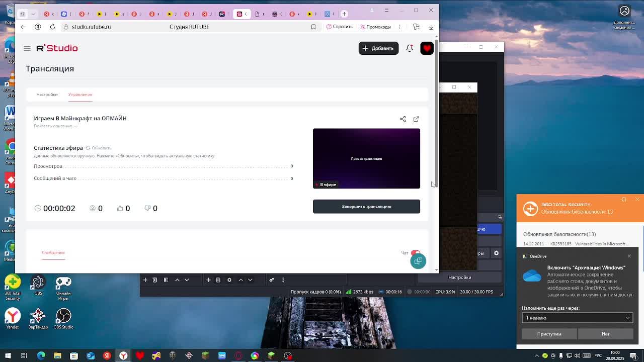Open the 360 Total Security desktop shortcut
The height and width of the screenshot is (362, 644).
click(13, 287)
